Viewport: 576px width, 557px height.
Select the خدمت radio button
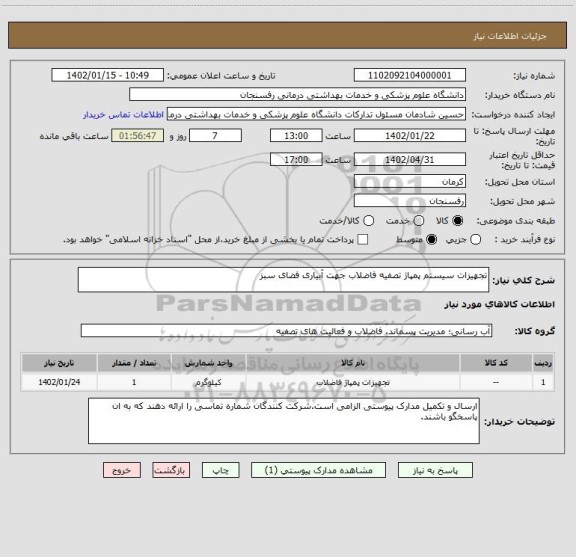[419, 221]
